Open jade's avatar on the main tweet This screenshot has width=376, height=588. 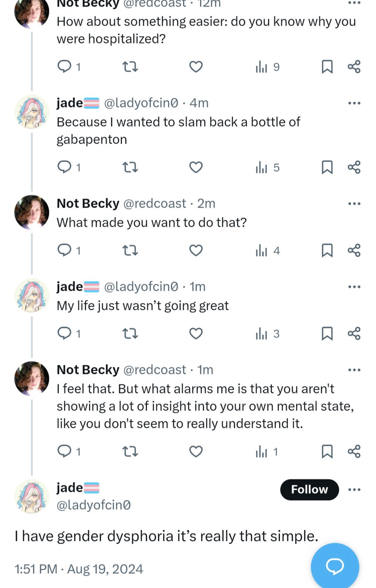32,496
